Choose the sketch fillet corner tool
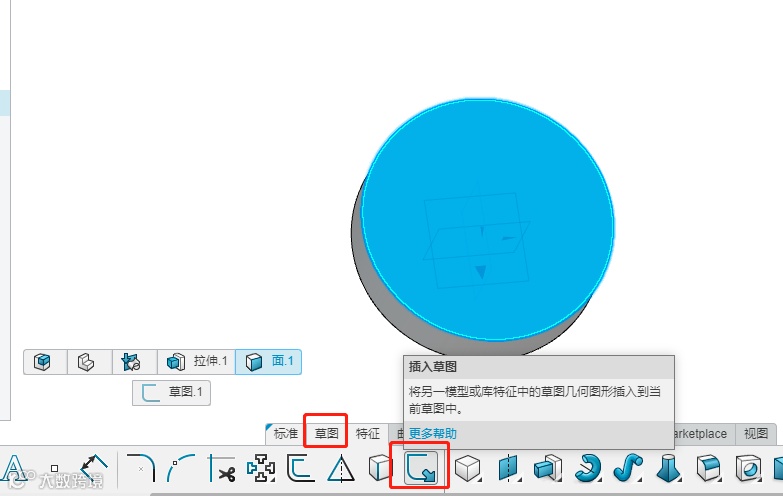This screenshot has width=783, height=496. click(140, 468)
